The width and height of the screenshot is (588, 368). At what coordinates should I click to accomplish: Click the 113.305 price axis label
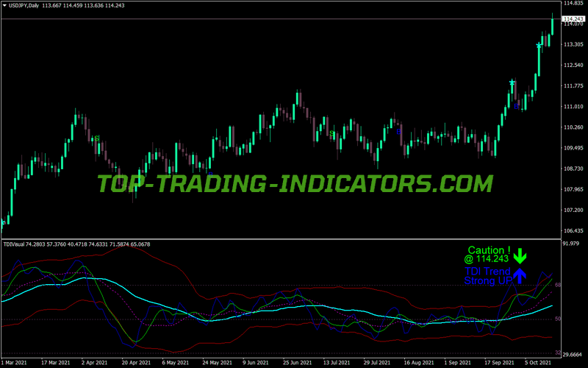[573, 45]
